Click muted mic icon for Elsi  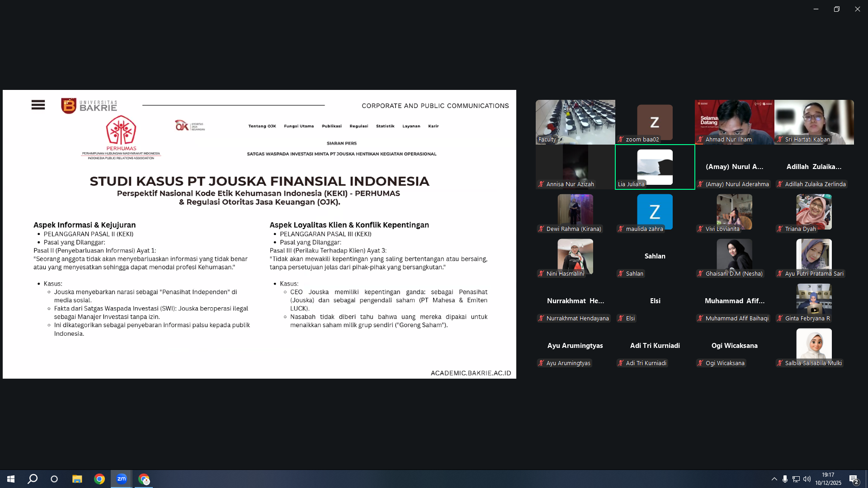click(x=621, y=319)
